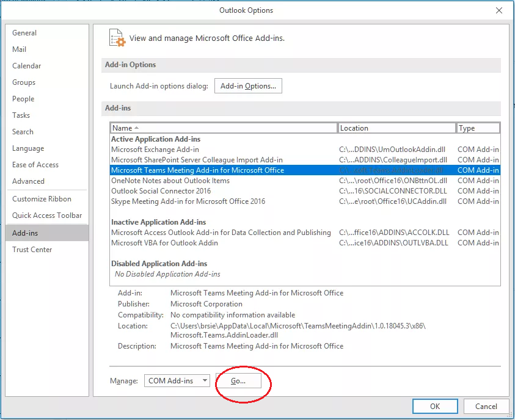Click the Type column header
Viewport: 515px width, 420px height.
coord(478,128)
